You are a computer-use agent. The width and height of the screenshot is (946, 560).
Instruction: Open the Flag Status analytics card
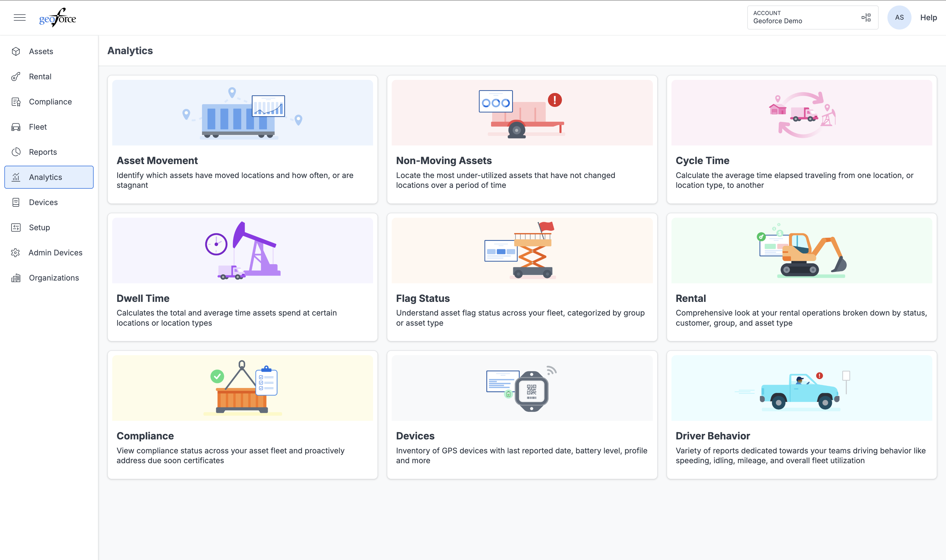522,277
